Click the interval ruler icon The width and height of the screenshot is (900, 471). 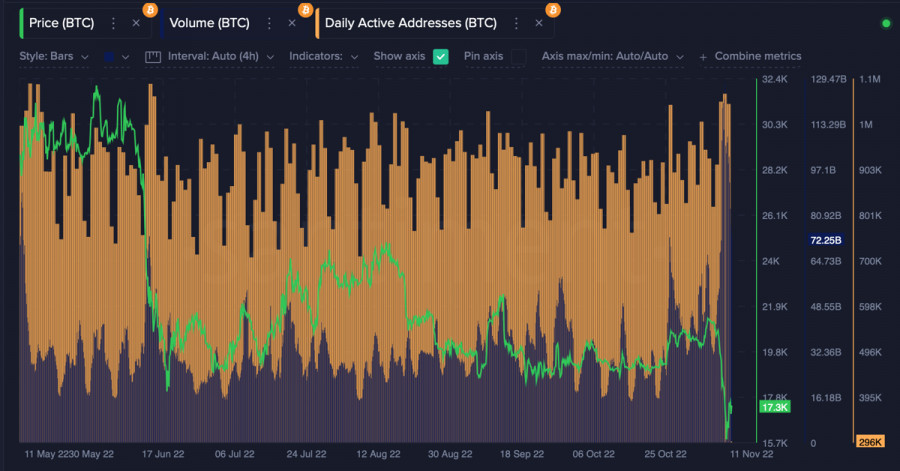pos(153,57)
